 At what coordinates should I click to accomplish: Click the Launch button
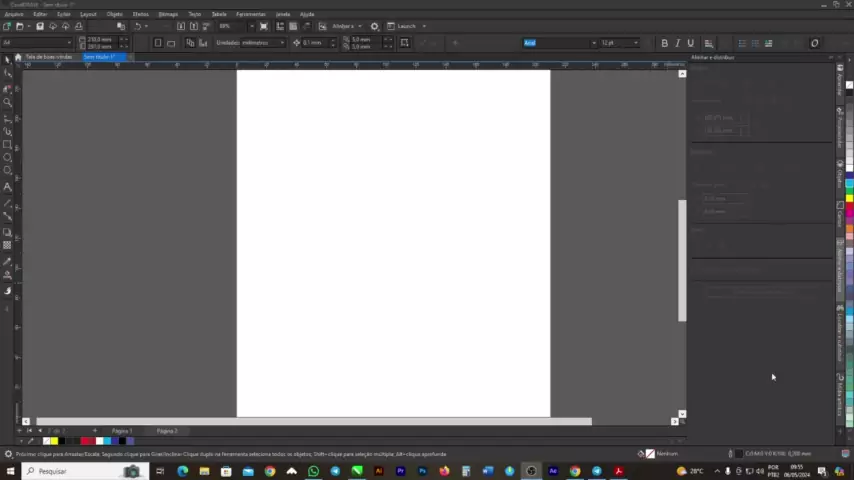pos(406,26)
